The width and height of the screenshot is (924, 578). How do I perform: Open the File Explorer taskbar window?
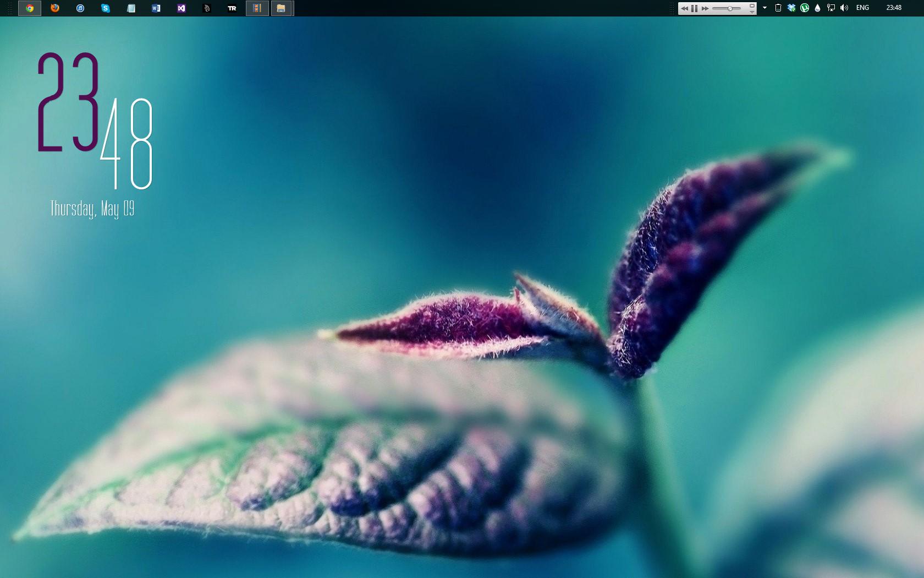click(x=281, y=8)
